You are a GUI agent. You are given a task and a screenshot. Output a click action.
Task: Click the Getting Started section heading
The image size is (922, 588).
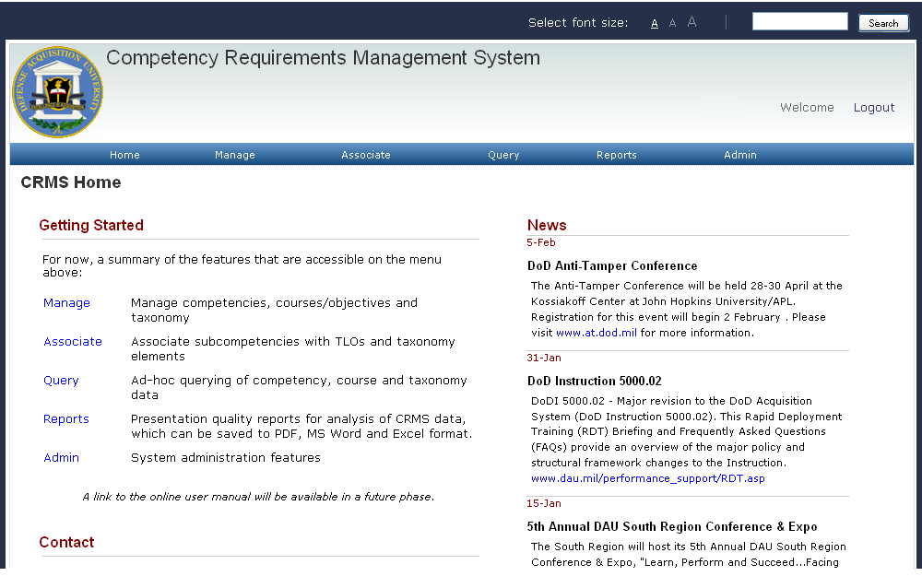(91, 225)
